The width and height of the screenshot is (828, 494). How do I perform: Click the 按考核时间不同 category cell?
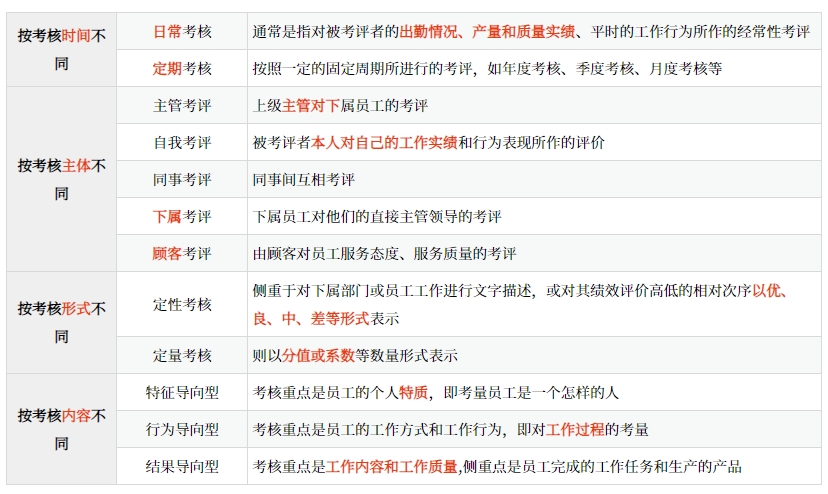[x=62, y=50]
